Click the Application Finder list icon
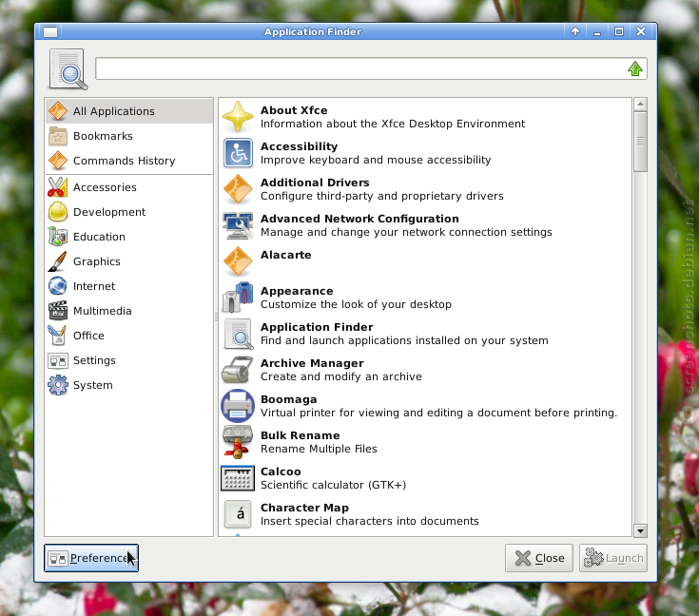The height and width of the screenshot is (616, 699). pos(238,334)
